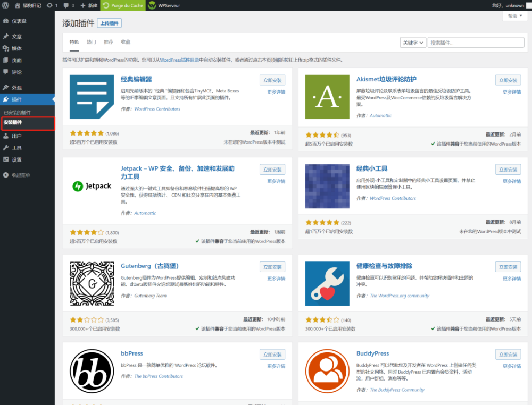
Task: Open the Gutenberg（古腾堡）title link
Action: click(x=149, y=266)
